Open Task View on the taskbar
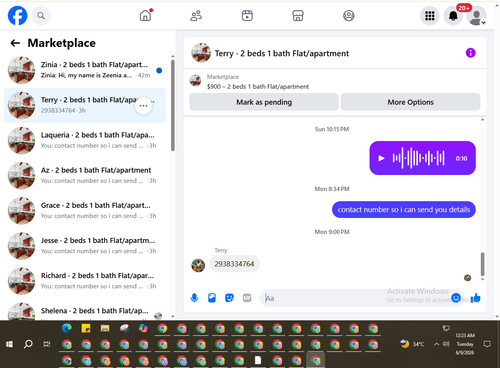The height and width of the screenshot is (368, 500). tap(47, 344)
